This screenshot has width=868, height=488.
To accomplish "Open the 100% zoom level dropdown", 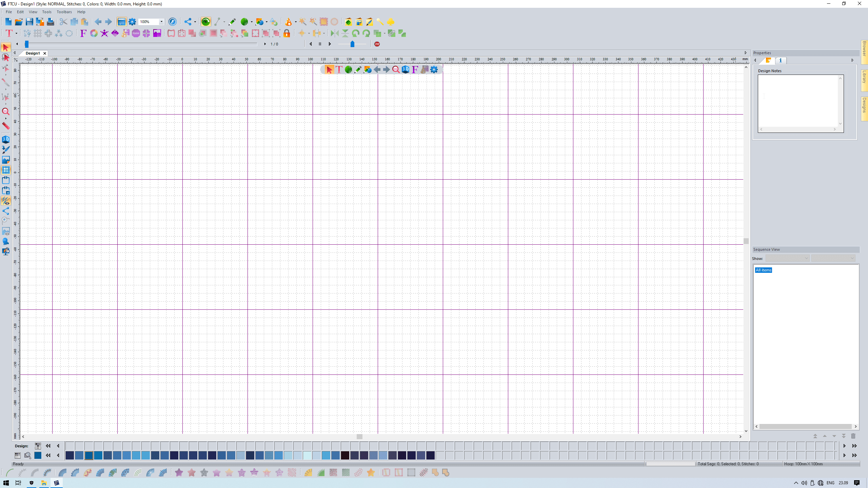I will click(x=161, y=22).
